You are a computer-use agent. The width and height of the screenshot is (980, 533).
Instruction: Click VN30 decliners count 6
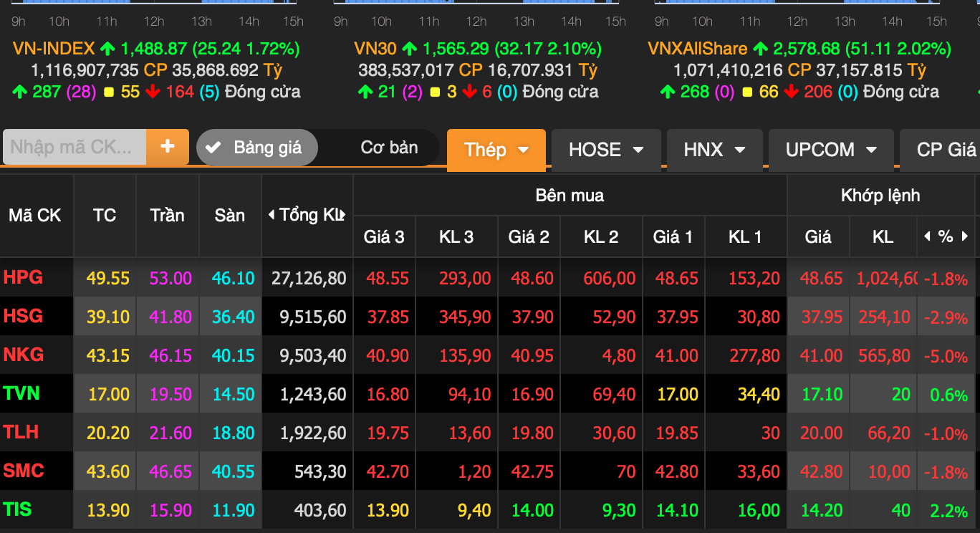click(x=487, y=92)
